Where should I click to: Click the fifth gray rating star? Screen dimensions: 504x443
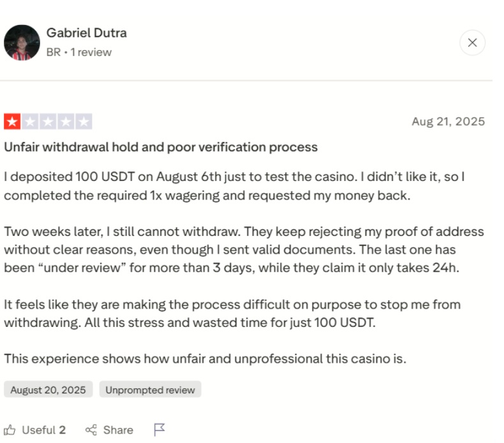[84, 121]
